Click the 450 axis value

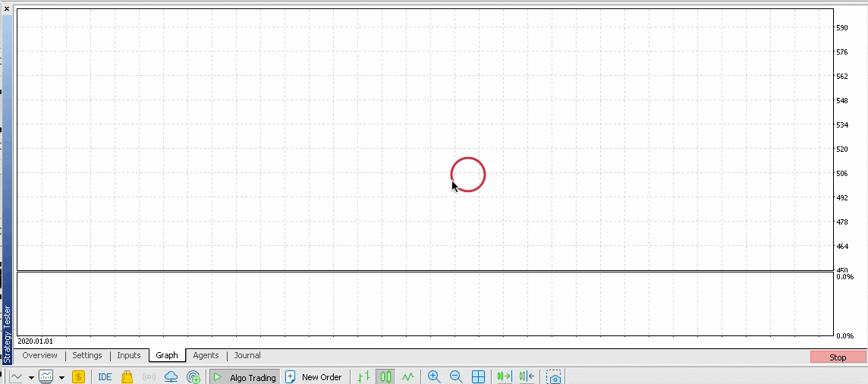842,271
